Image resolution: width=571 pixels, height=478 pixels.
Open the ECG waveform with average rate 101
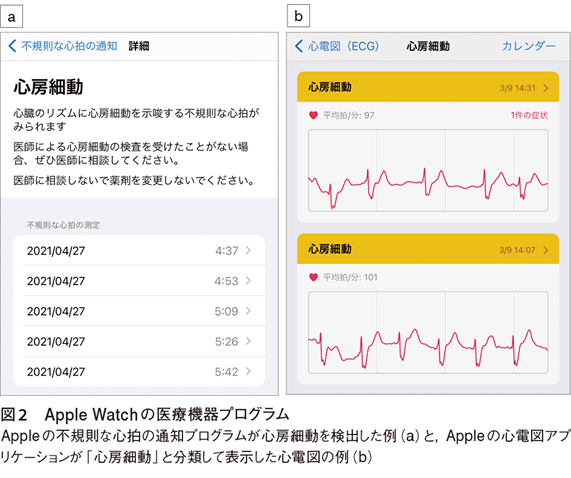(428, 332)
